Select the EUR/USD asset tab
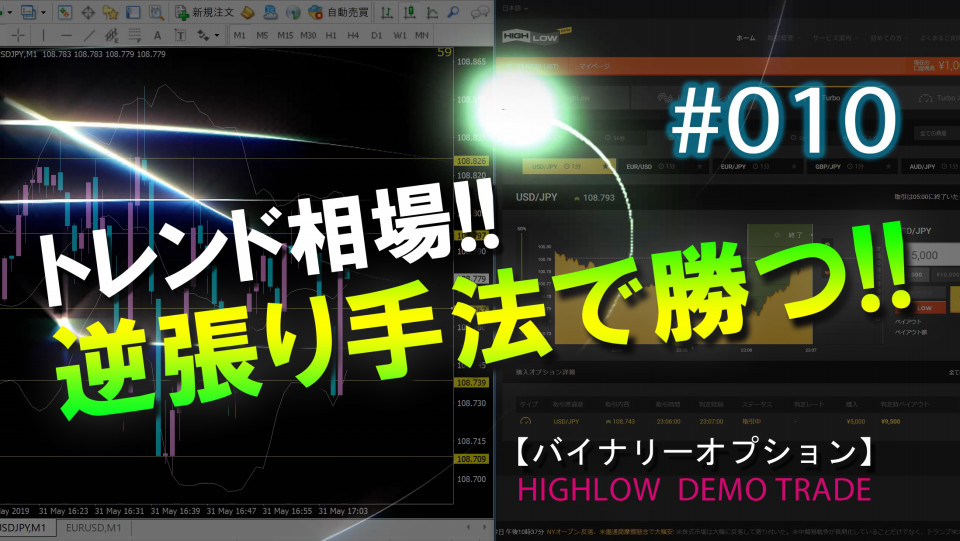Viewport: 960px width, 541px height. (x=662, y=166)
